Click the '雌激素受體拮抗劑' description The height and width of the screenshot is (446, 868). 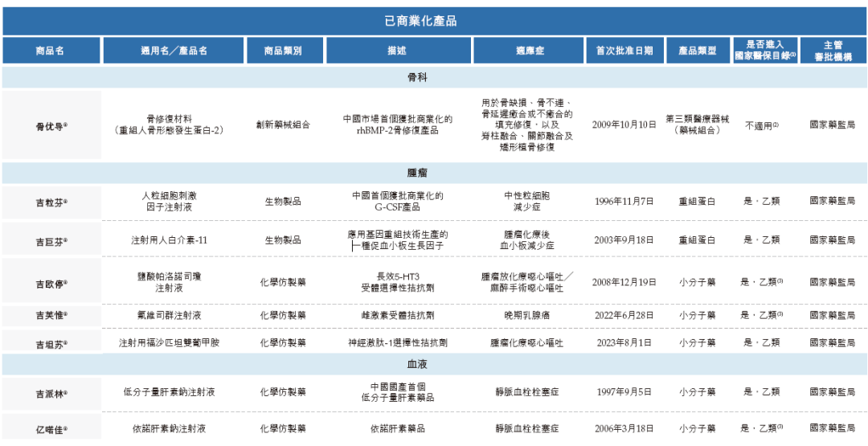coord(398,315)
